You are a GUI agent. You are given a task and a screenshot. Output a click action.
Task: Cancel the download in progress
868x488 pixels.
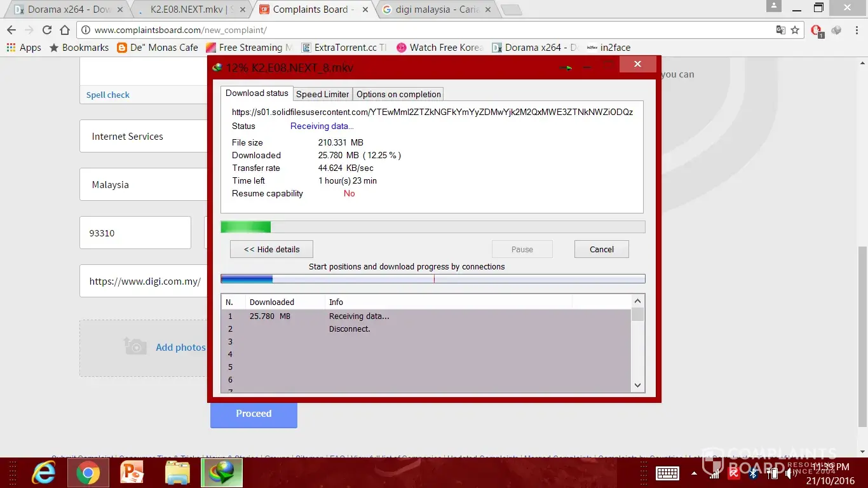pos(602,249)
